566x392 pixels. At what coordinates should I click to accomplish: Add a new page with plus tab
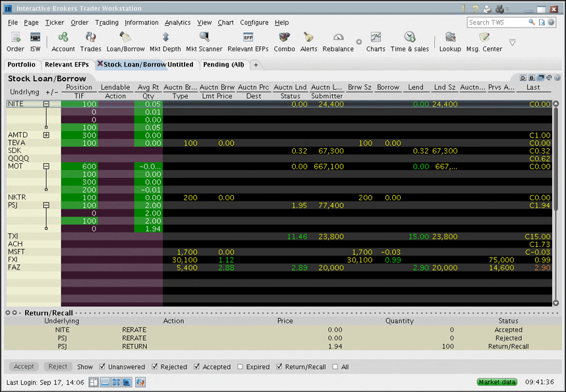coord(256,65)
